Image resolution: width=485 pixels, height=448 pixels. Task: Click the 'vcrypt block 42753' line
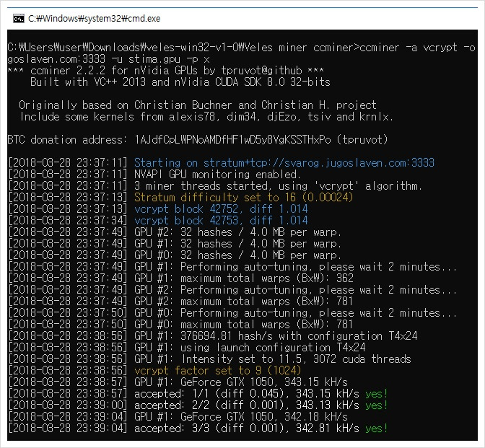pyautogui.click(x=158, y=221)
